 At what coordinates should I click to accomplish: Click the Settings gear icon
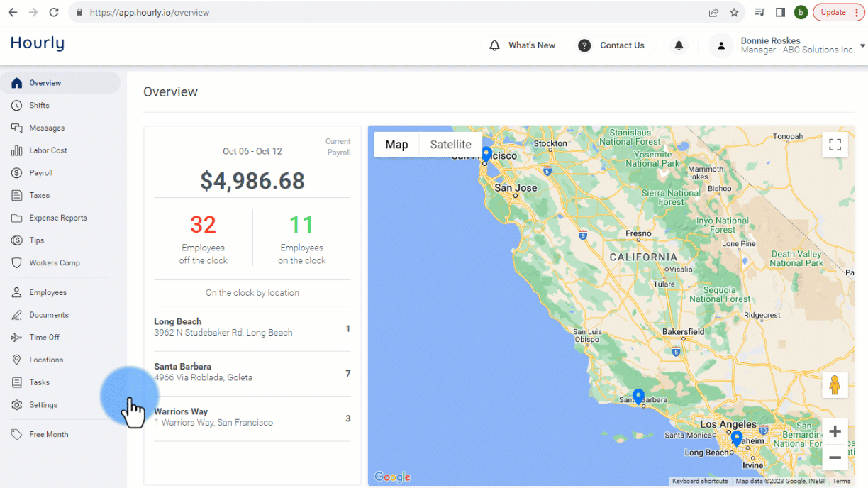(x=17, y=405)
